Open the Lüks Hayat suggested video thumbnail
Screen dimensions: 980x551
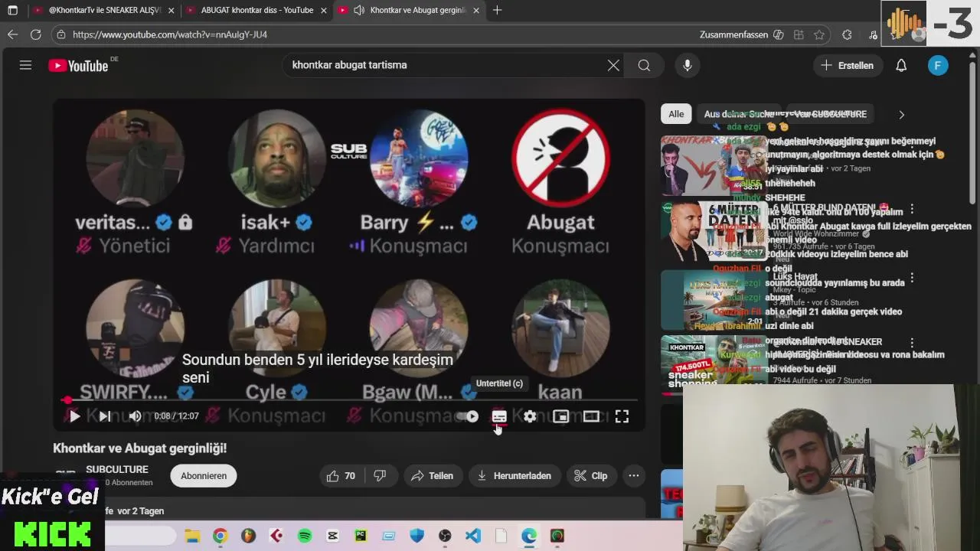[x=714, y=298]
